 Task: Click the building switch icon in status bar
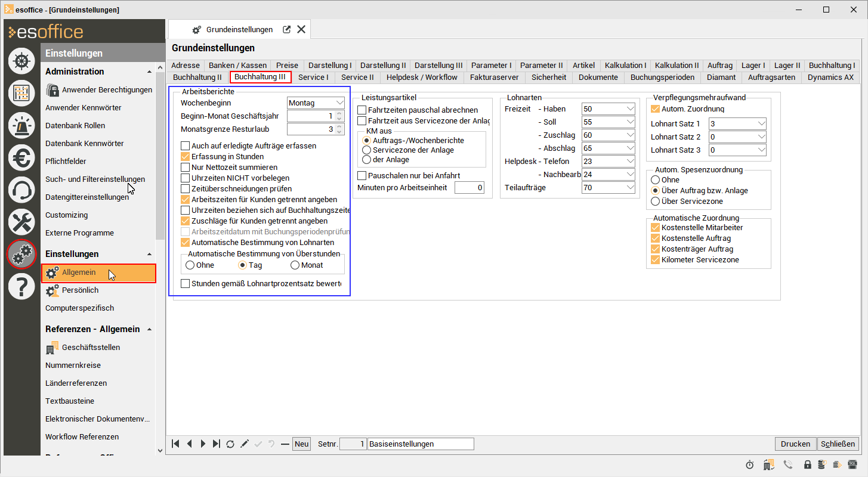pos(769,464)
